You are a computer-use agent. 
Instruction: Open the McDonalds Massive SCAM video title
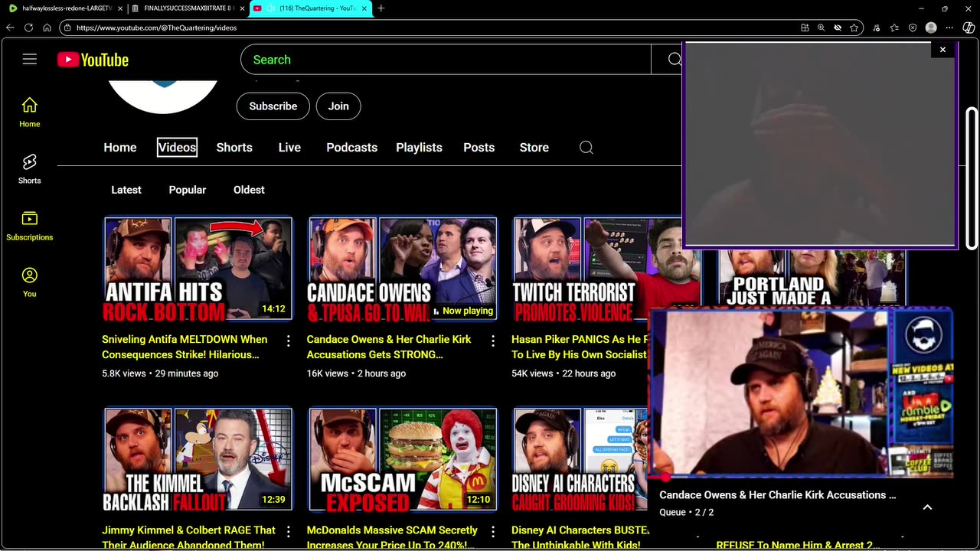point(392,537)
